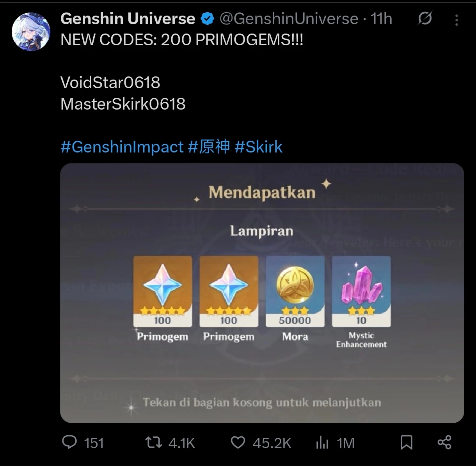Click the 151 replies count

93,443
